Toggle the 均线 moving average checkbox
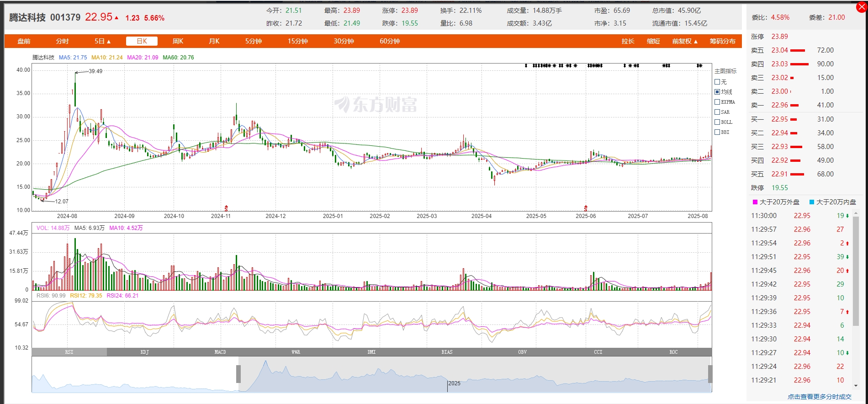This screenshot has width=868, height=404. click(717, 92)
